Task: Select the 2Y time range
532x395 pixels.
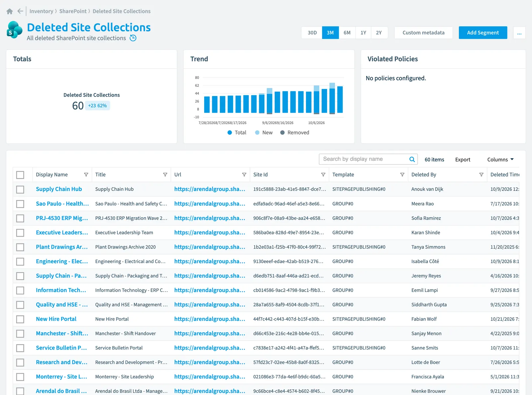Action: click(x=379, y=33)
